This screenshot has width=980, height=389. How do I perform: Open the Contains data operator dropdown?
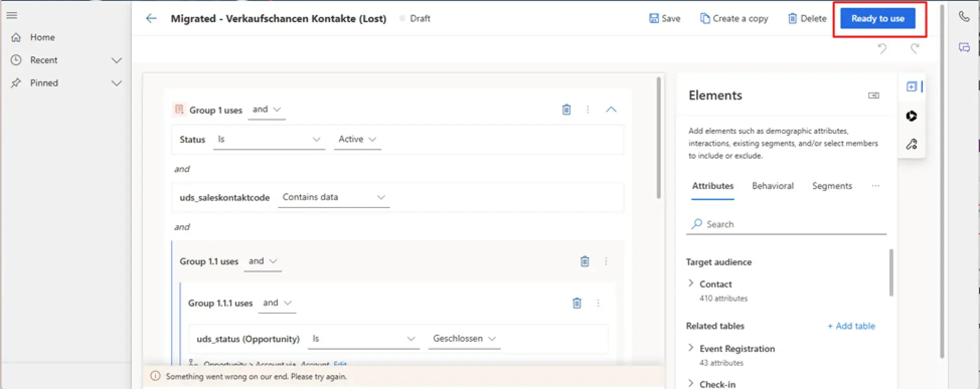[333, 198]
